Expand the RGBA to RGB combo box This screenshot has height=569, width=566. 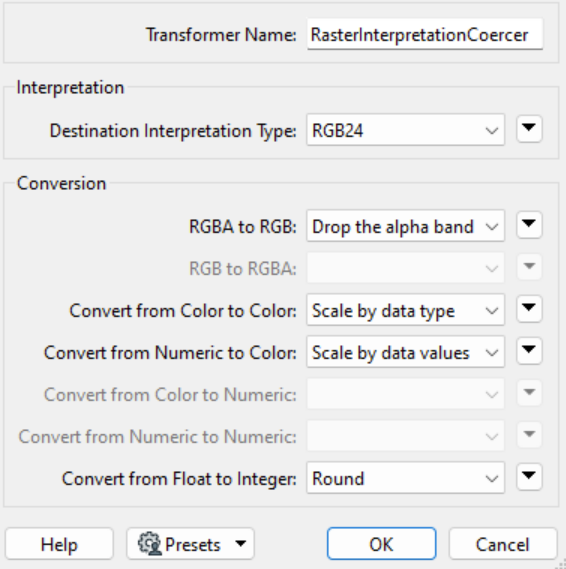(405, 226)
